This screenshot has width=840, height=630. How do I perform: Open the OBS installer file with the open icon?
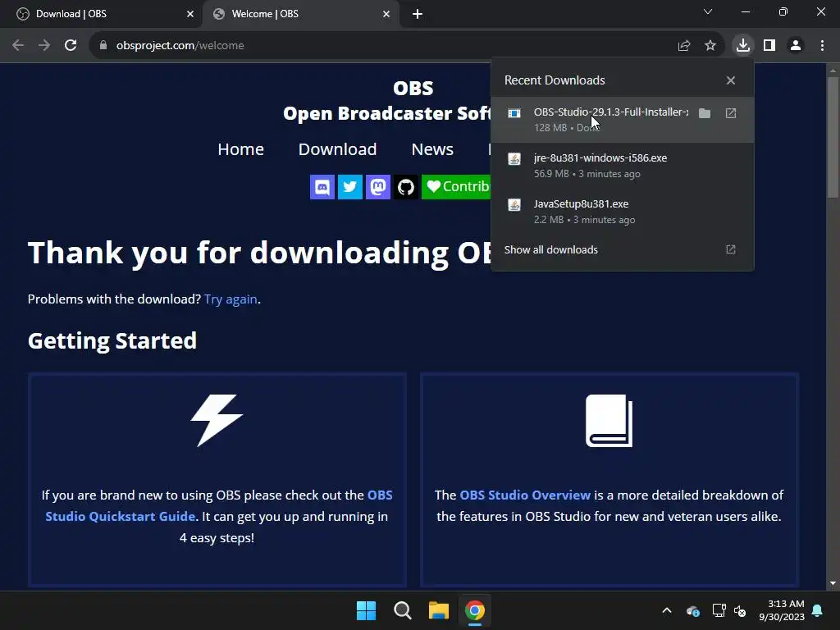pos(731,113)
